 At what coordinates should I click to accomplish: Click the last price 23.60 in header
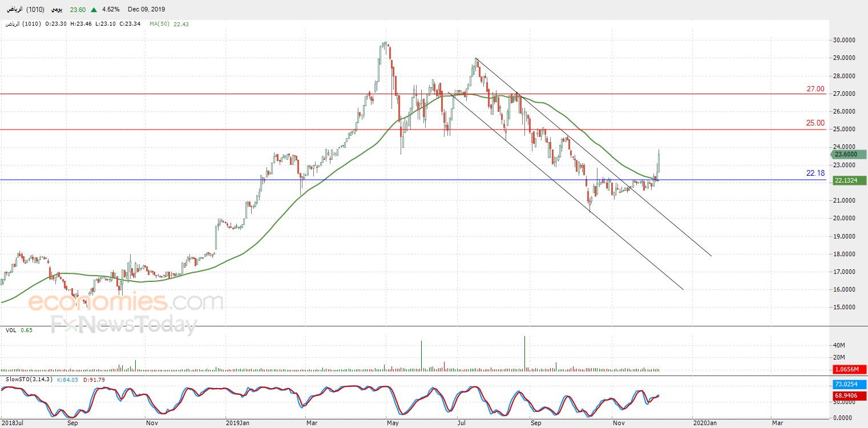pyautogui.click(x=77, y=9)
